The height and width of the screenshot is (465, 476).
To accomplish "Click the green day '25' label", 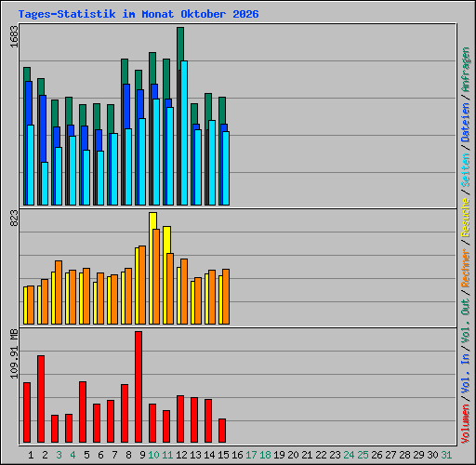I will 364,455.
